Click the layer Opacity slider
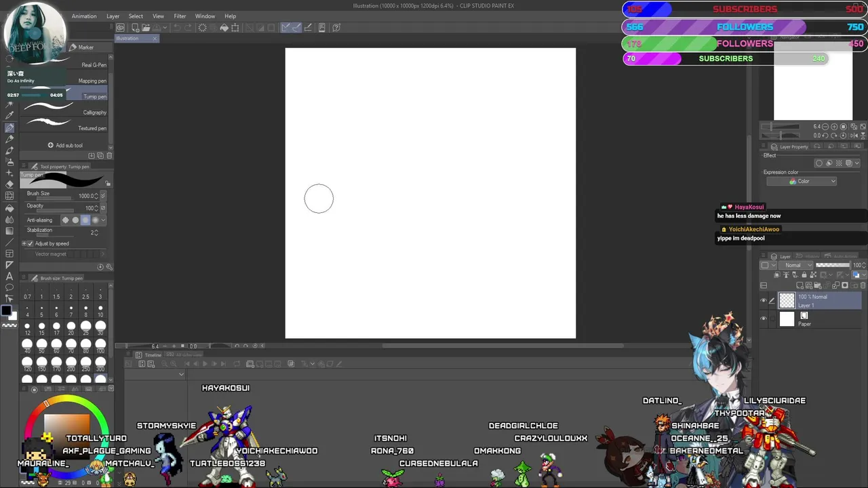Viewport: 868px width, 488px height. 833,265
